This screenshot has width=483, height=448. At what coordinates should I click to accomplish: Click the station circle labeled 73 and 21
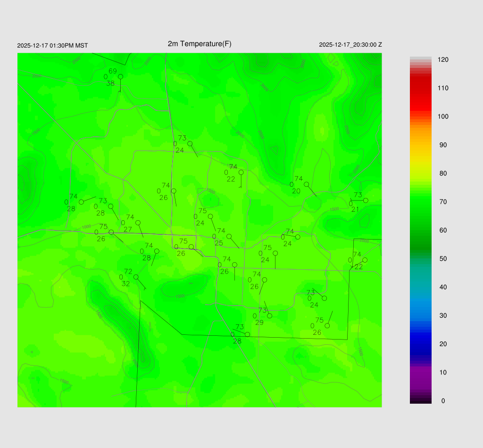click(x=366, y=200)
